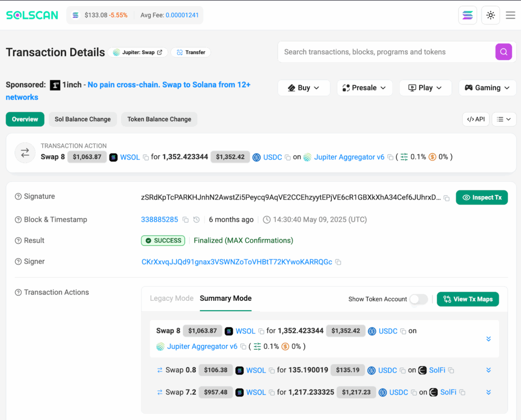This screenshot has height=420, width=521.
Task: Toggle the Show Token Account switch
Action: tap(419, 299)
